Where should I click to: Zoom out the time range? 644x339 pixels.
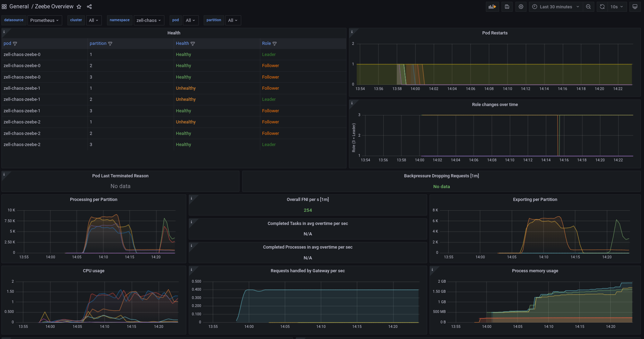tap(588, 7)
